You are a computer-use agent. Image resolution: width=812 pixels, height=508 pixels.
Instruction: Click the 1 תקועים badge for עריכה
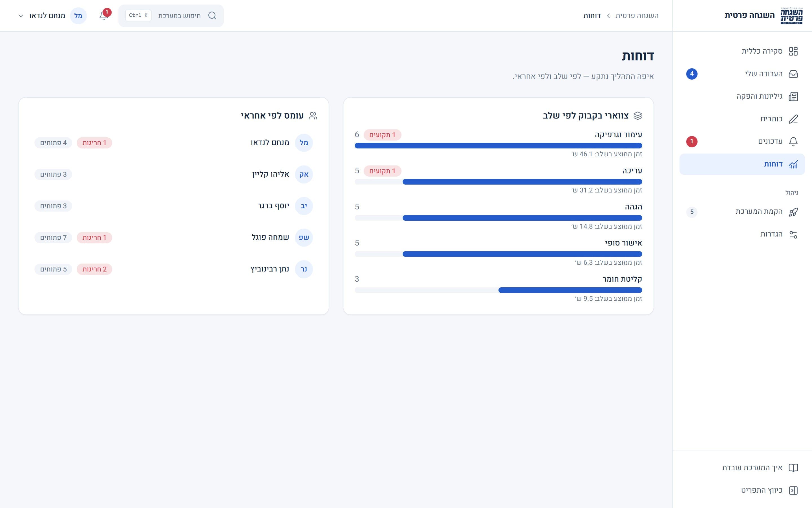pos(382,171)
